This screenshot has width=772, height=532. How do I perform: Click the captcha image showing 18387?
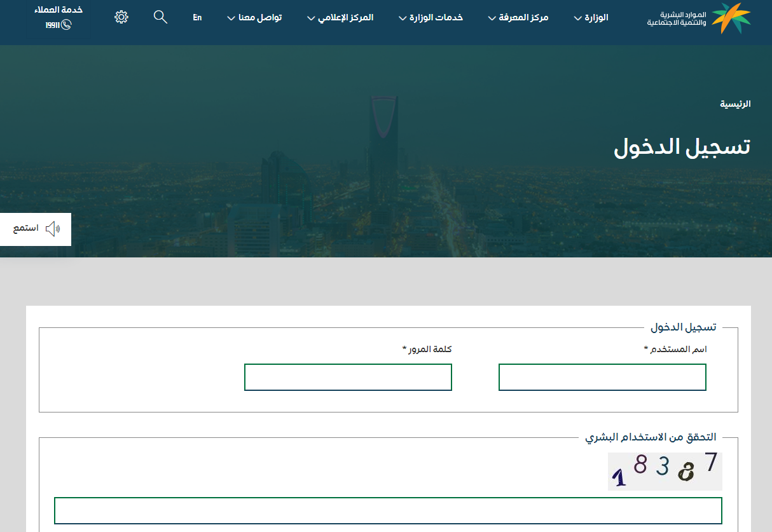[665, 472]
